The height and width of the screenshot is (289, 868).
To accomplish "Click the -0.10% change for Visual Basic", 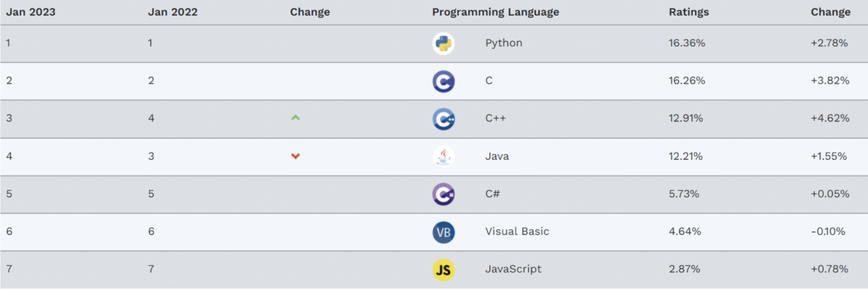I will [x=828, y=231].
